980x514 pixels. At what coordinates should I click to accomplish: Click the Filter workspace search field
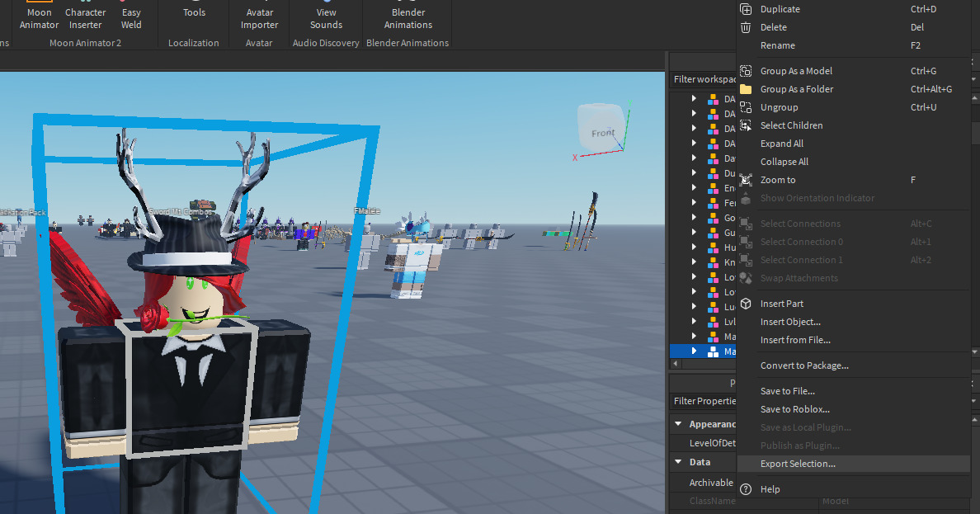click(703, 79)
